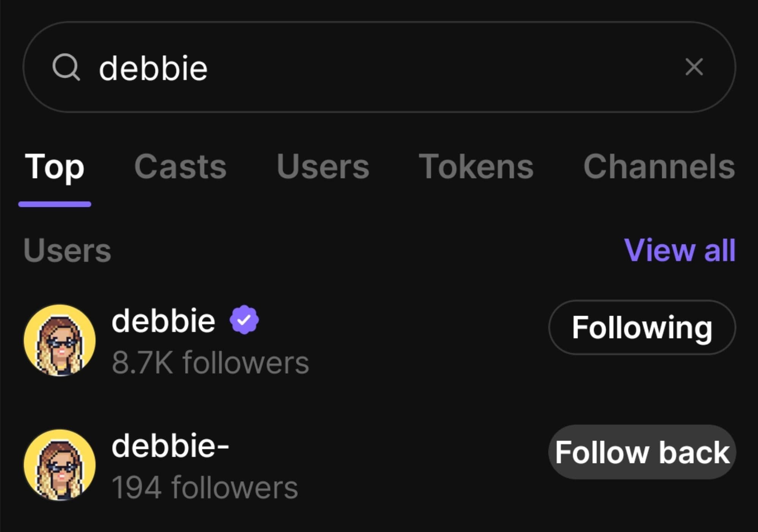Open the Users tab
Image resolution: width=758 pixels, height=532 pixels.
323,167
